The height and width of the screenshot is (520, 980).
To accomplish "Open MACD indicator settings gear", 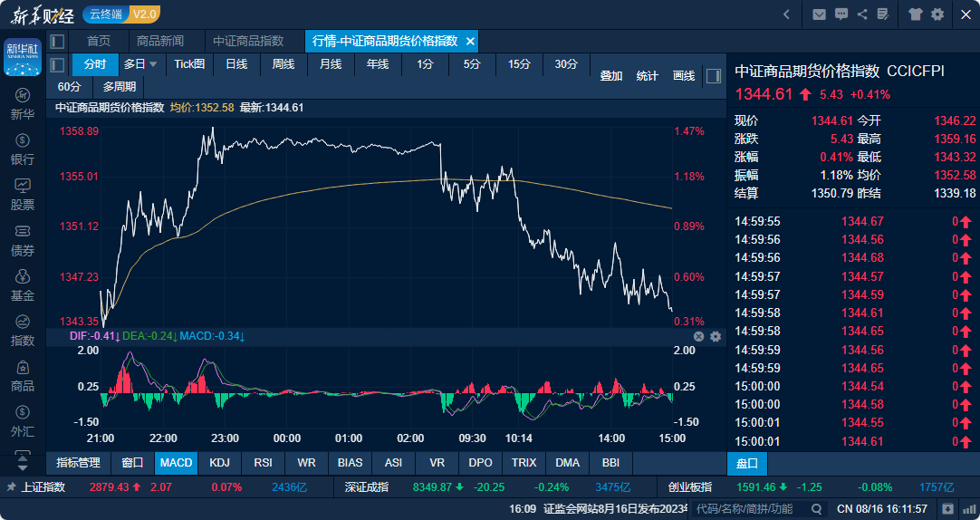I will pos(716,336).
